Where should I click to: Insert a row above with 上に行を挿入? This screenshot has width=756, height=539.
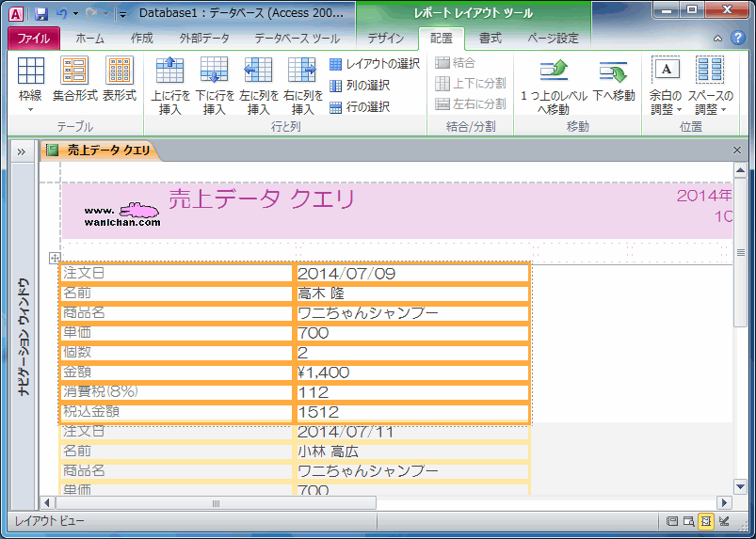[x=169, y=86]
